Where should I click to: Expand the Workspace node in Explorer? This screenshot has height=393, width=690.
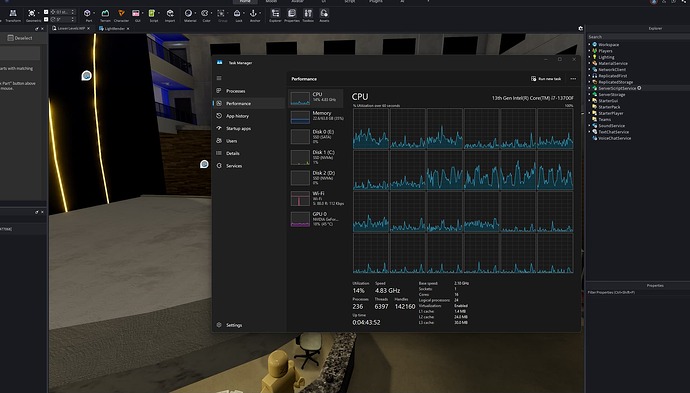click(590, 44)
